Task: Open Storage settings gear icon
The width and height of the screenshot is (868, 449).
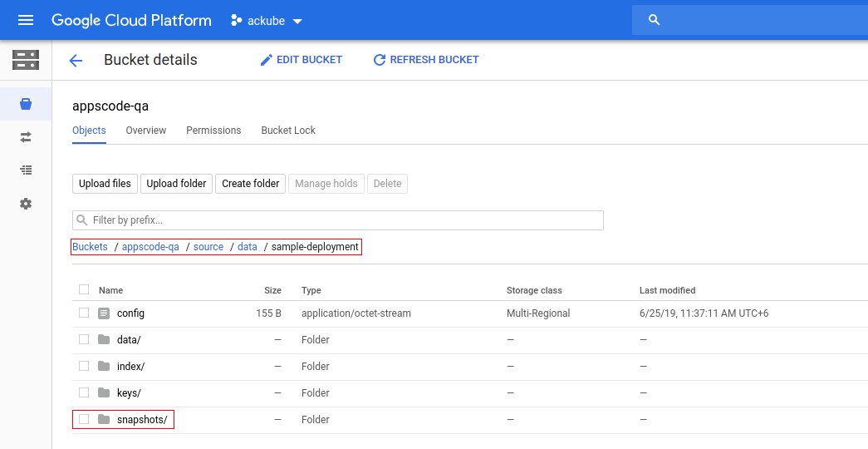Action: [26, 204]
